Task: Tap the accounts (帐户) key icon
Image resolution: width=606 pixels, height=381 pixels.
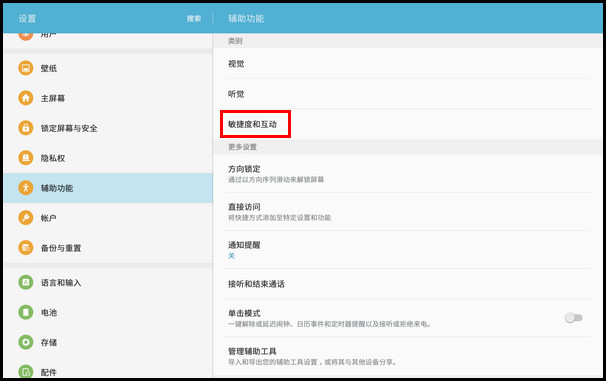Action: (26, 218)
